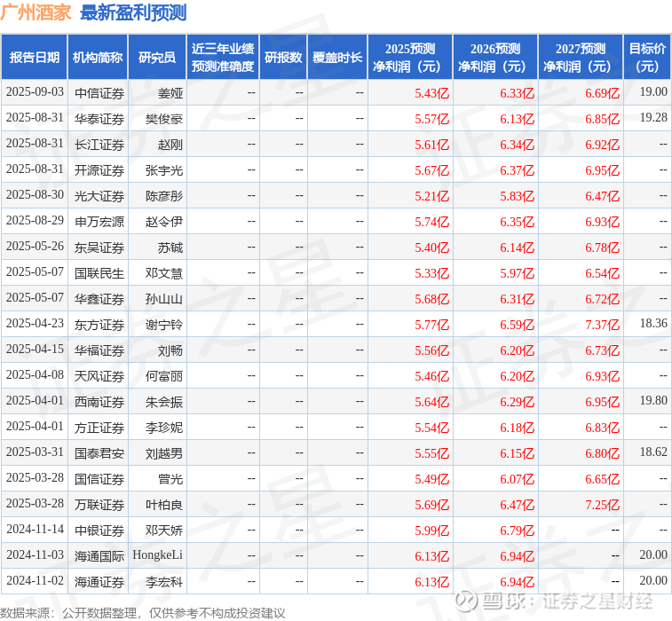The image size is (672, 621).
Task: Click analyst name 姜娅
Action: point(170,93)
